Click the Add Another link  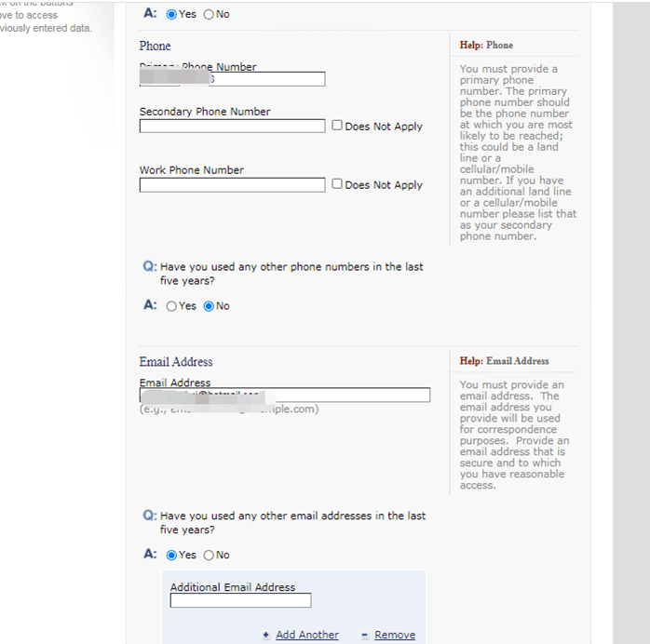tap(307, 635)
